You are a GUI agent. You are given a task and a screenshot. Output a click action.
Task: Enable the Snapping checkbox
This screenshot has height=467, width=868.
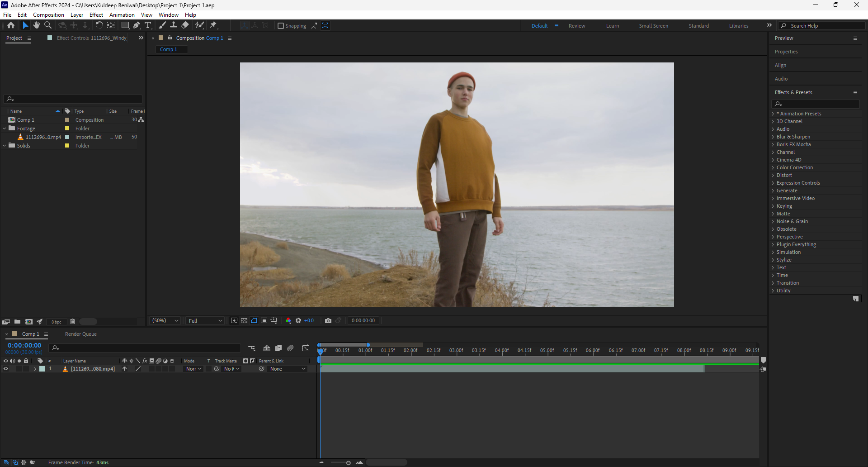point(281,26)
